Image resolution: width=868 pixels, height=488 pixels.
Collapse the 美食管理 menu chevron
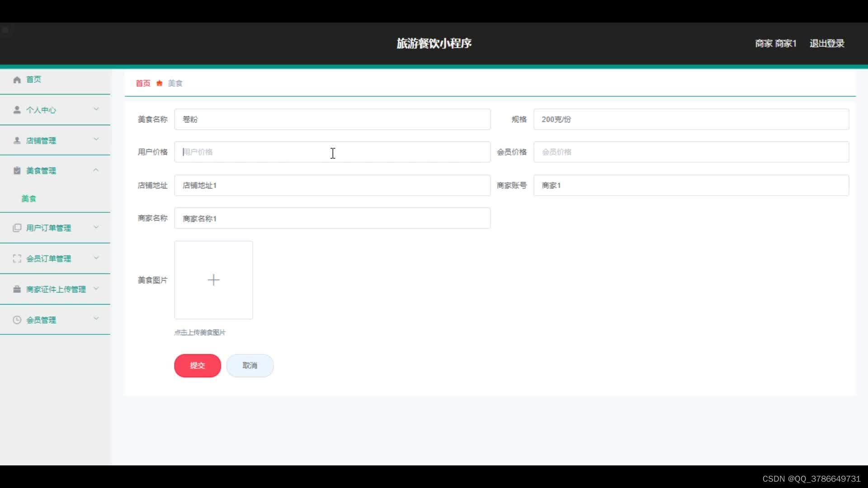tap(96, 170)
